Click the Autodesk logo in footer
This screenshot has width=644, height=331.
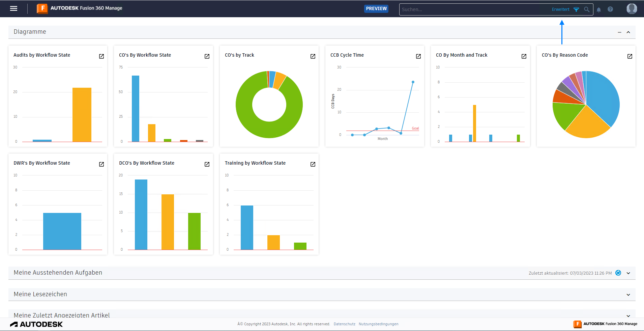[36, 324]
